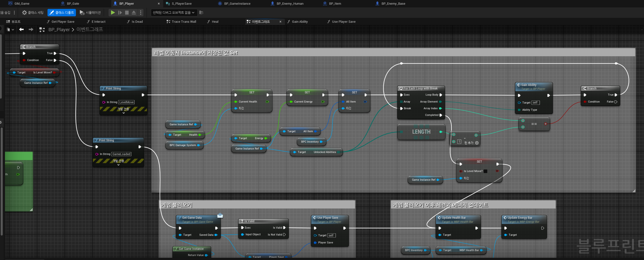The height and width of the screenshot is (260, 644).
Task: Select the Is Valid macro node header
Action: pyautogui.click(x=263, y=221)
